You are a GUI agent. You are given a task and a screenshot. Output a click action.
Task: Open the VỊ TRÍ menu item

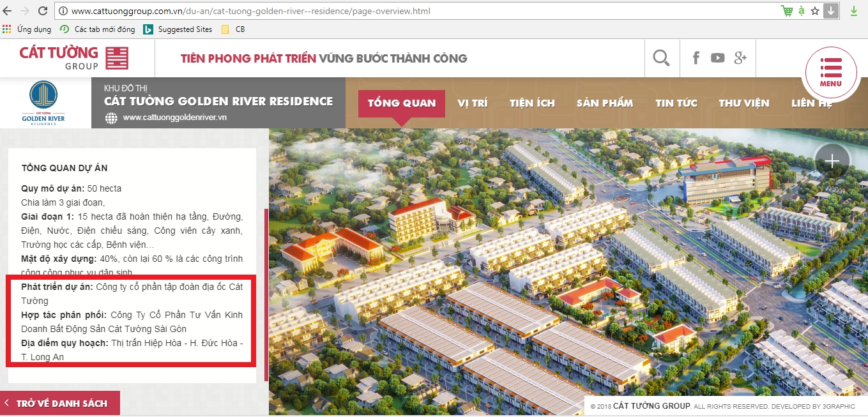pyautogui.click(x=472, y=103)
